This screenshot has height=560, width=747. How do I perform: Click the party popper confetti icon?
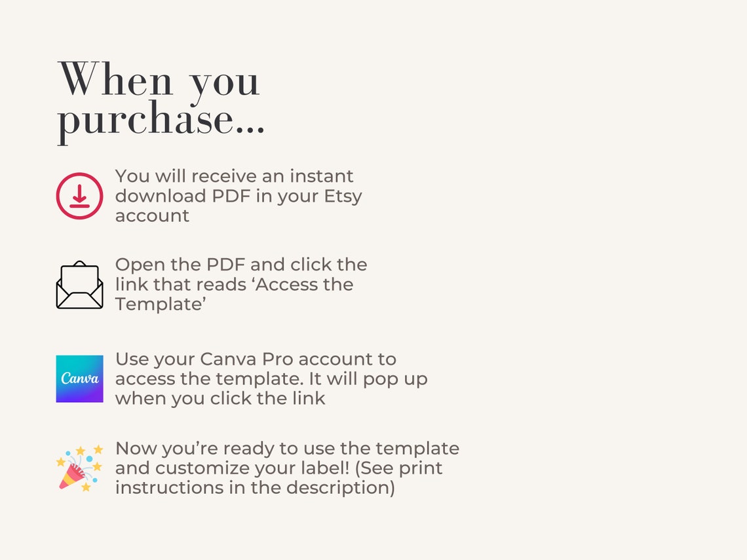click(x=79, y=468)
